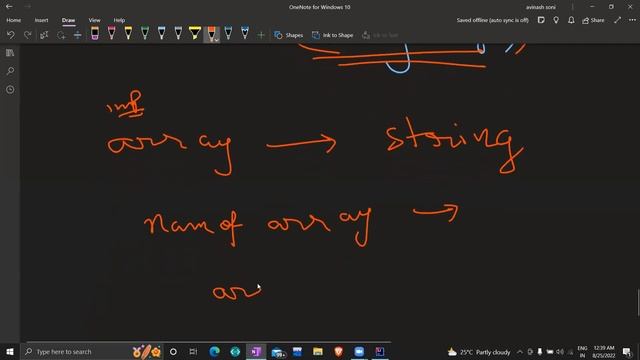Click the OneNote taskbar icon
The height and width of the screenshot is (360, 640).
pos(256,351)
